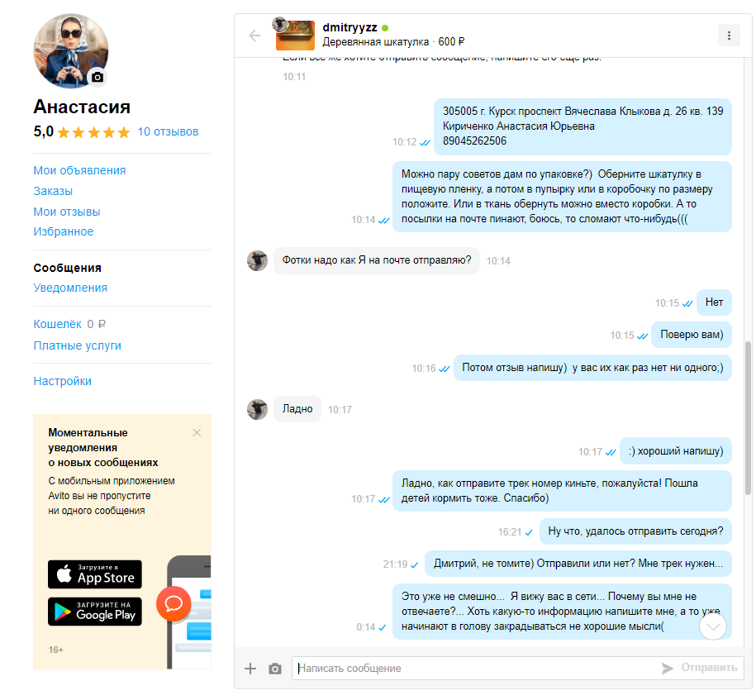756x700 pixels.
Task: Click the camera icon on profile avatar
Action: (x=97, y=77)
